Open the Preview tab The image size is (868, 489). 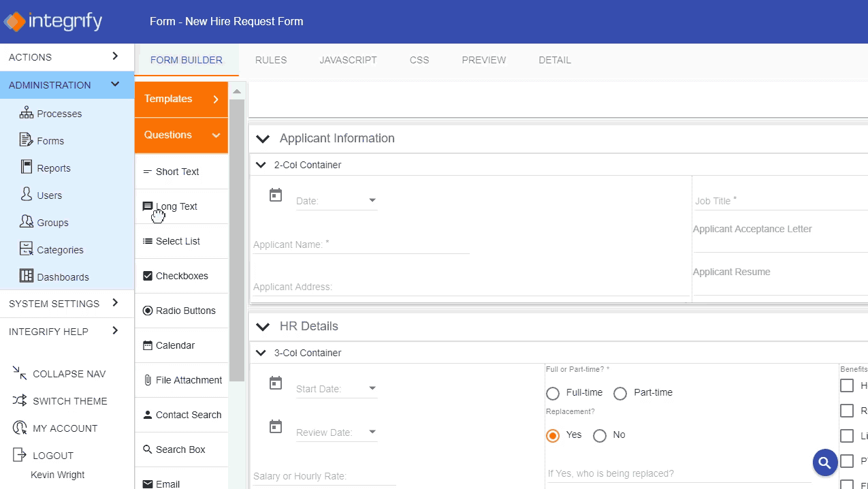(x=484, y=60)
